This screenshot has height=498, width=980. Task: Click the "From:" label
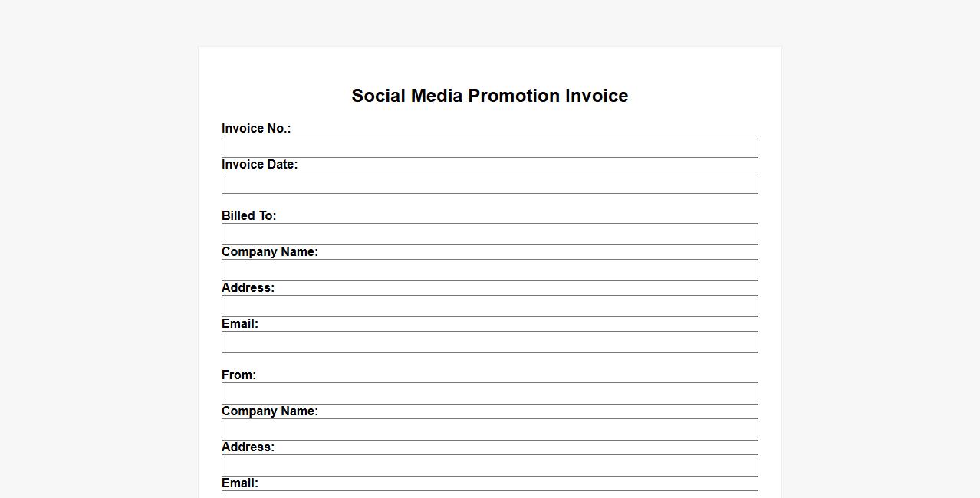[238, 375]
